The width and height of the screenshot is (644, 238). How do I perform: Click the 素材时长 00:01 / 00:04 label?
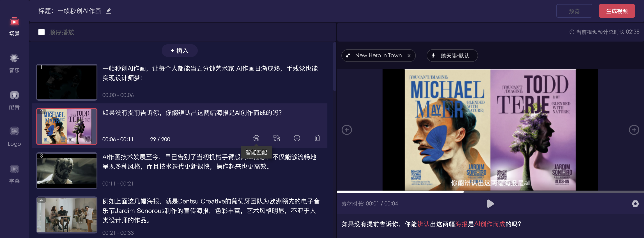pos(370,204)
